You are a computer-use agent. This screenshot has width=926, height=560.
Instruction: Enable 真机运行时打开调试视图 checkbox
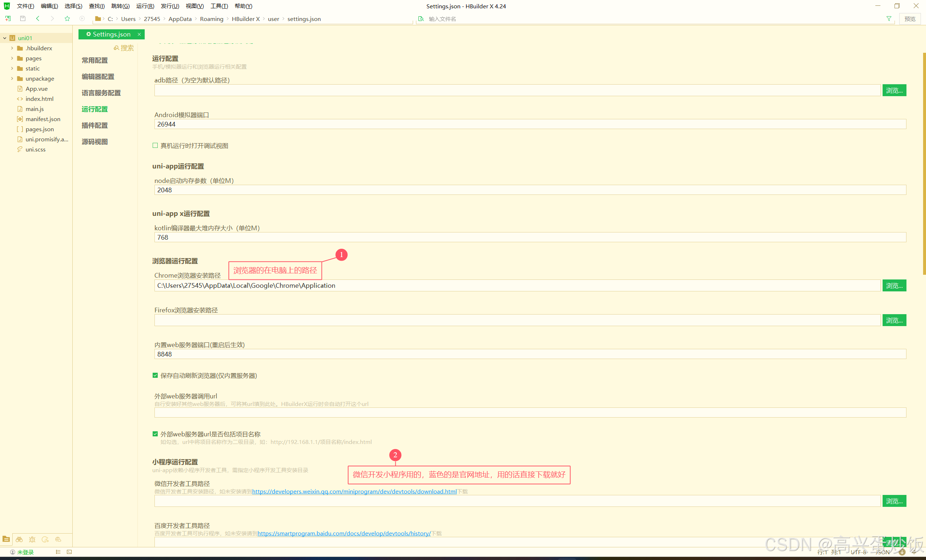(x=155, y=145)
